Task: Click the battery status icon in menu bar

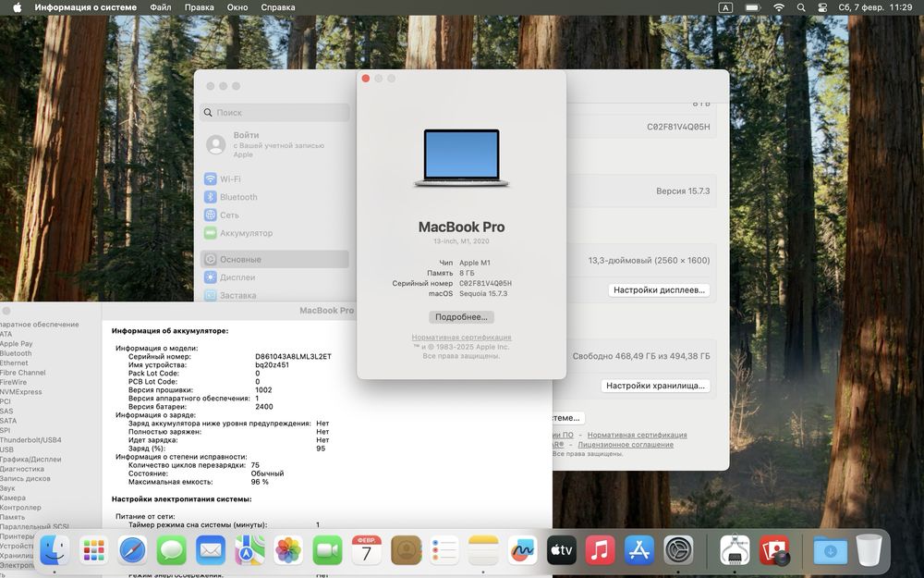Action: point(752,7)
